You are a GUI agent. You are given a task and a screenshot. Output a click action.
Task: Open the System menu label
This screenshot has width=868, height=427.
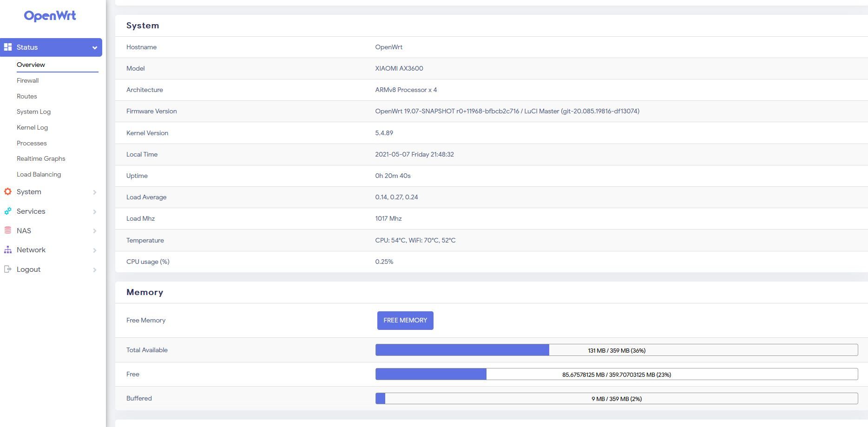pos(29,192)
